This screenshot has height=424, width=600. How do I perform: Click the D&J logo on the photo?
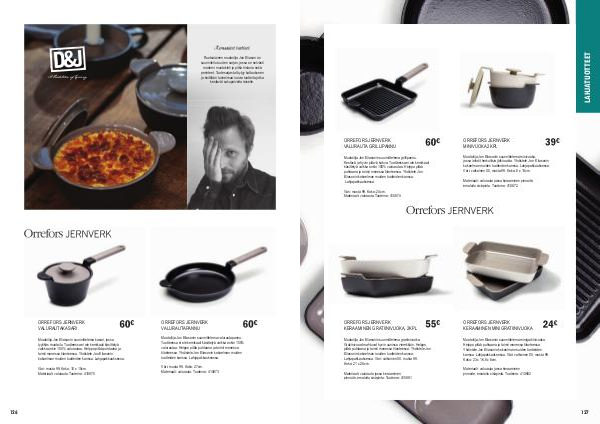click(68, 59)
